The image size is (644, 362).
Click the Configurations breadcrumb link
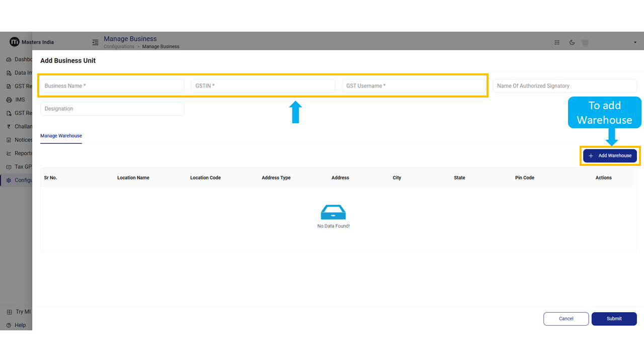point(119,47)
